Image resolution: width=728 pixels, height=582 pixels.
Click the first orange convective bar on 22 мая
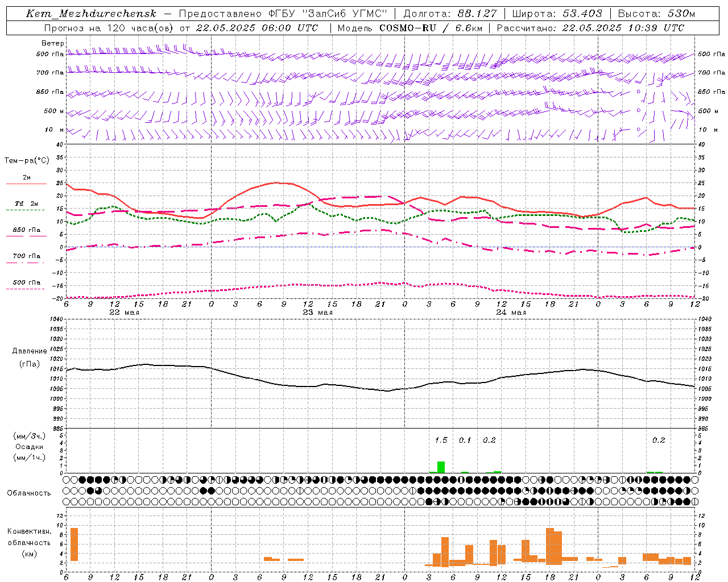74,544
